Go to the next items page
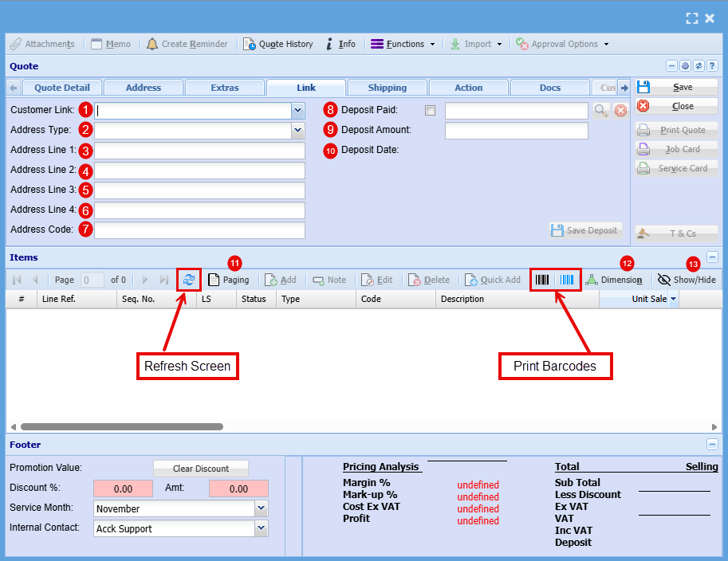The image size is (728, 561). click(145, 280)
